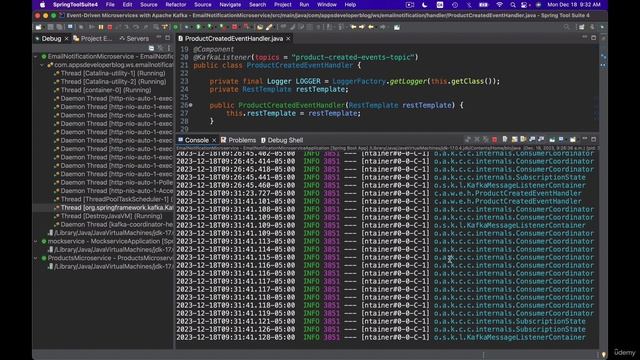
Task: Click the Pin Console icon
Action: pos(552,140)
